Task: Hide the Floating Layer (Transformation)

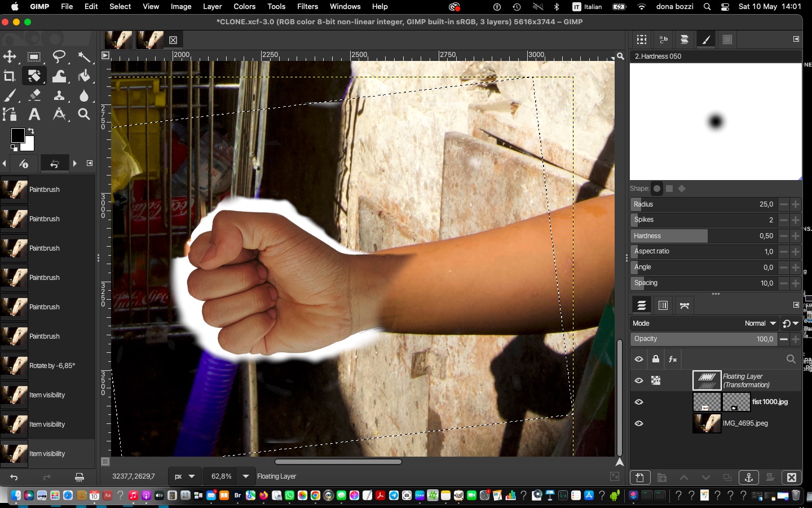Action: [x=639, y=380]
